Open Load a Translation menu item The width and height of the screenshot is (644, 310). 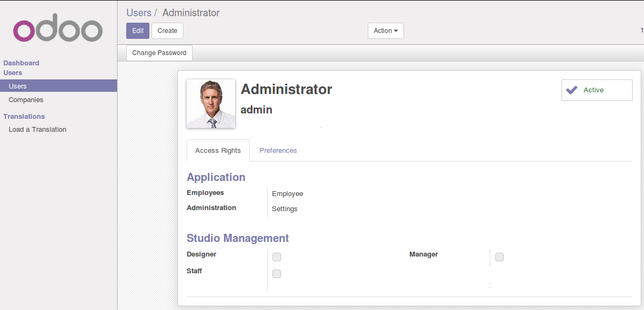[x=37, y=130]
